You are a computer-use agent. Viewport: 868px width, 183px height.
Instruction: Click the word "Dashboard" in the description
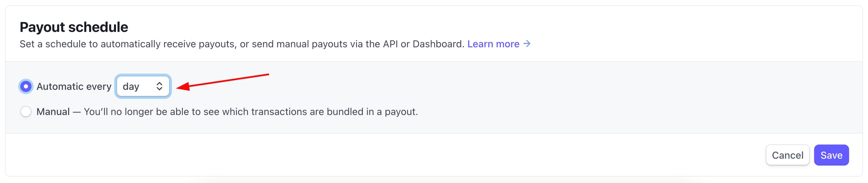(437, 44)
